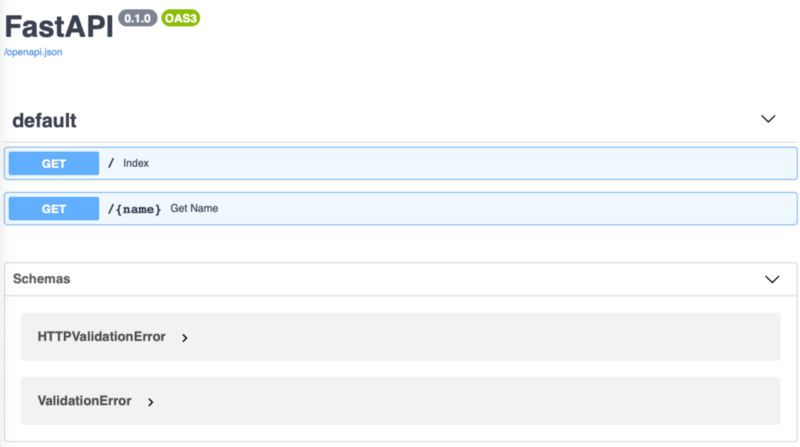Collapse the default section chevron

pos(768,119)
